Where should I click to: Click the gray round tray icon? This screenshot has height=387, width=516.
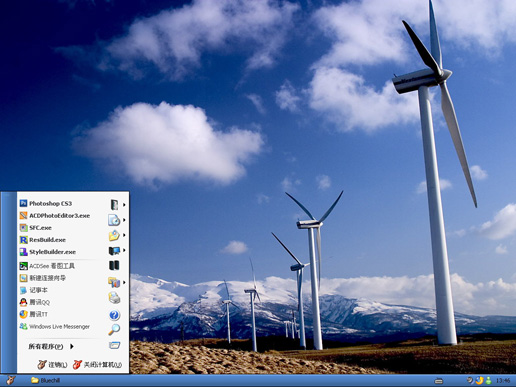tap(470, 380)
